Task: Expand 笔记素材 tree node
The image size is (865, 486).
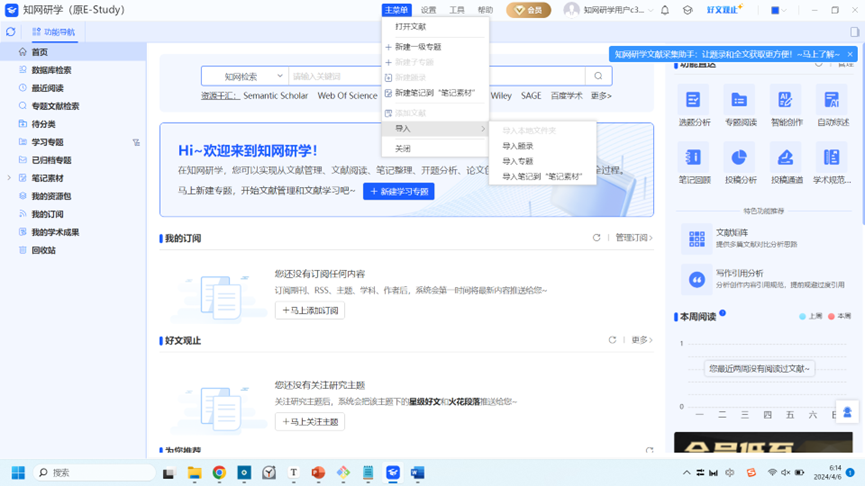Action: (9, 178)
